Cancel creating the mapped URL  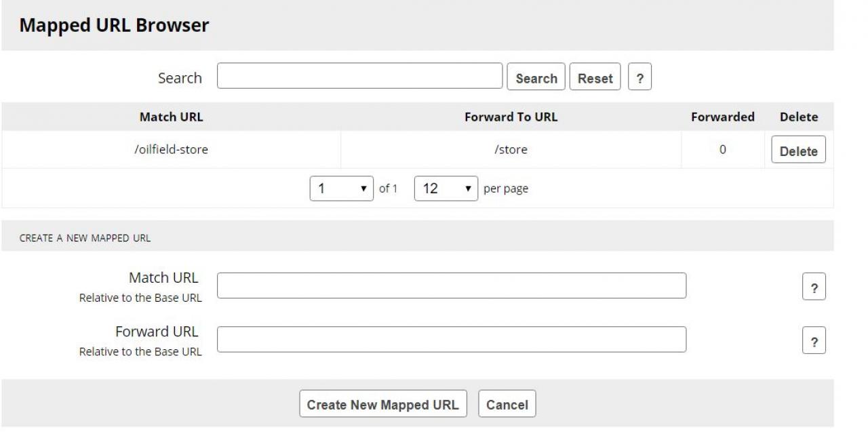pyautogui.click(x=507, y=405)
